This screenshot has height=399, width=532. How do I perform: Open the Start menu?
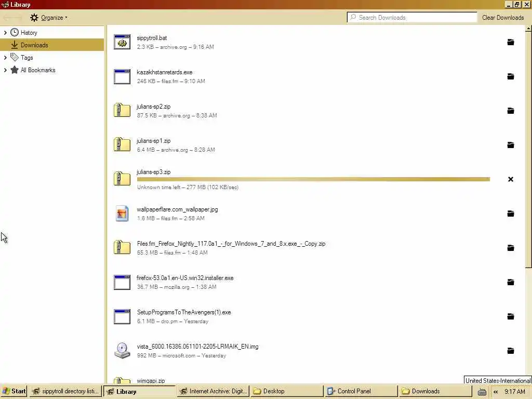(14, 391)
